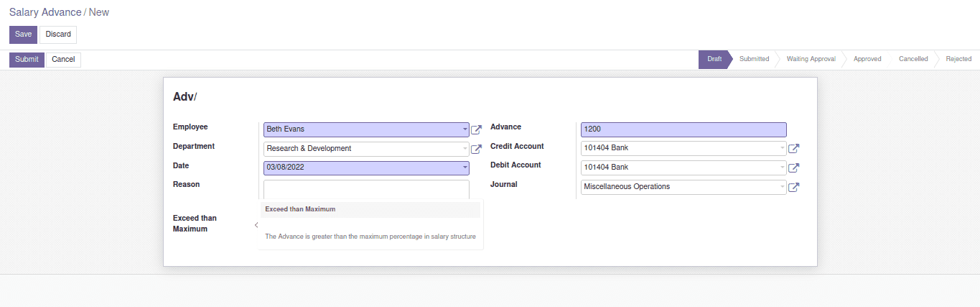This screenshot has height=307, width=980.
Task: Focus the Advance amount field
Action: pyautogui.click(x=683, y=129)
